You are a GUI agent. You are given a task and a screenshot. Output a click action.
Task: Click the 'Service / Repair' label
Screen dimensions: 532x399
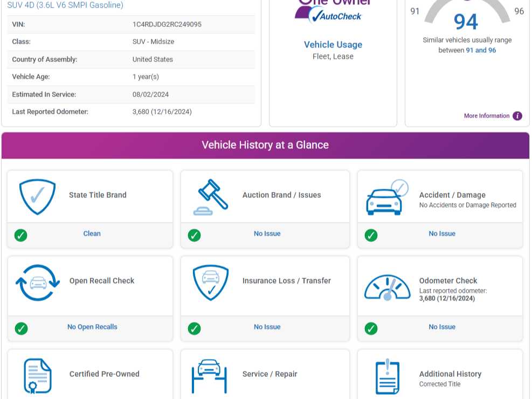(x=270, y=374)
